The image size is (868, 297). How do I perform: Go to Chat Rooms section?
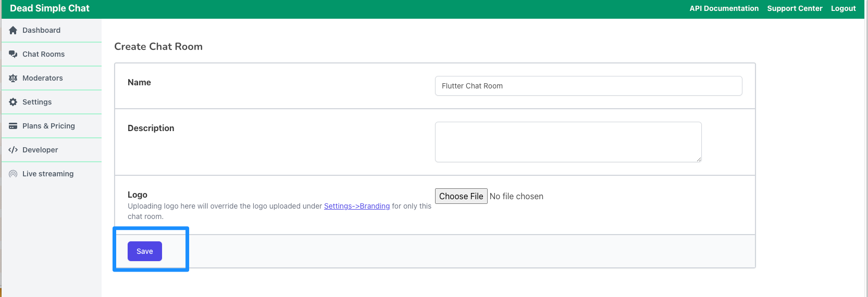pos(52,54)
